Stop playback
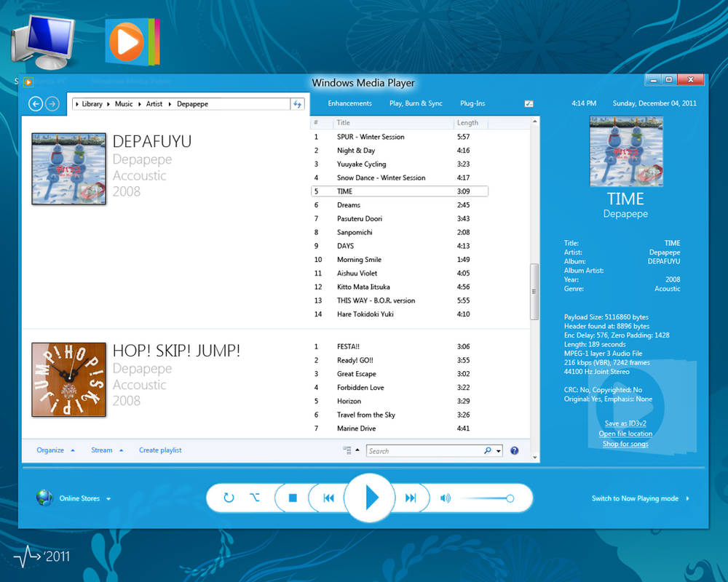 [293, 498]
